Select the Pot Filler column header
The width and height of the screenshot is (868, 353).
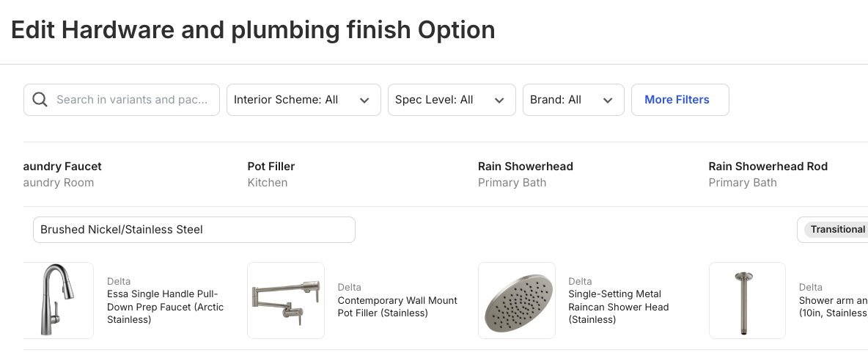pyautogui.click(x=271, y=167)
